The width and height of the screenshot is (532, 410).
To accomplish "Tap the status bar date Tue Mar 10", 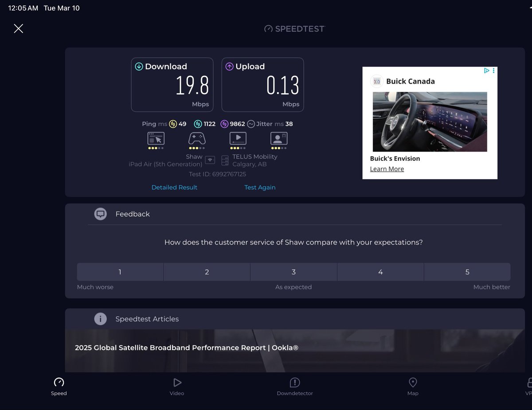I will tap(62, 8).
